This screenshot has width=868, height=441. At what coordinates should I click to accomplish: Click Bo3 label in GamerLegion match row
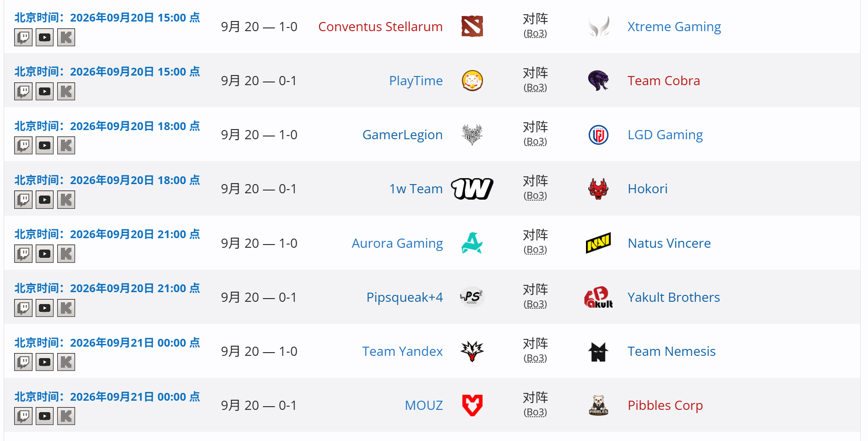tap(535, 142)
